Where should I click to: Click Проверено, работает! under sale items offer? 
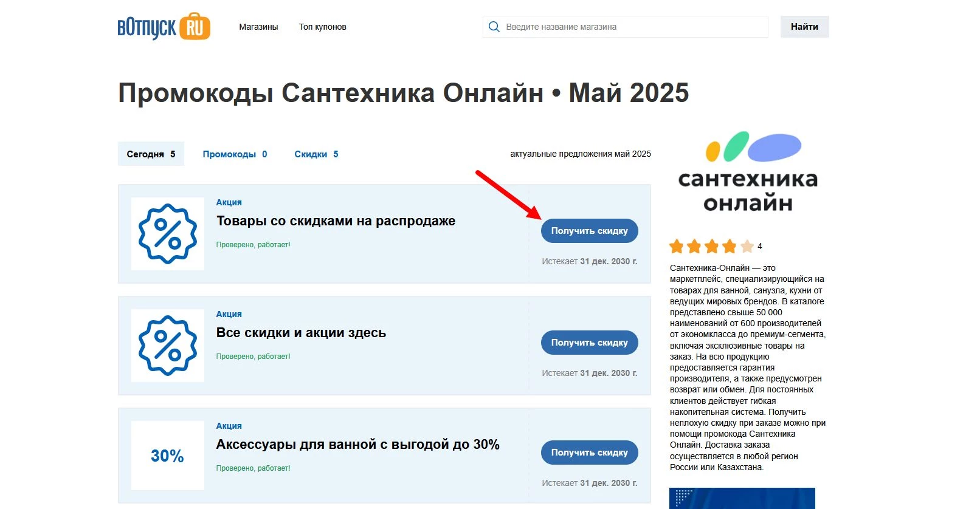tap(254, 245)
